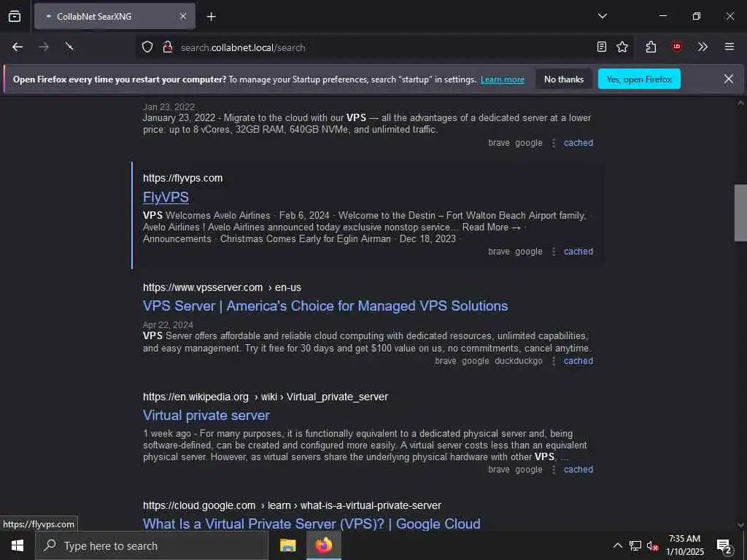Viewport: 747px width, 560px height.
Task: Open more options dots for Wikipedia result
Action: click(554, 470)
